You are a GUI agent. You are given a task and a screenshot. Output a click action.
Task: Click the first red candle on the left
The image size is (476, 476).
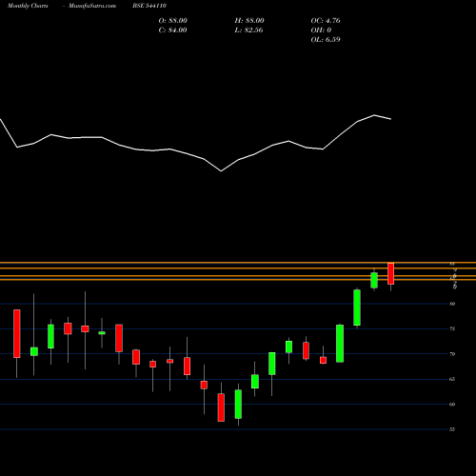[x=17, y=334]
